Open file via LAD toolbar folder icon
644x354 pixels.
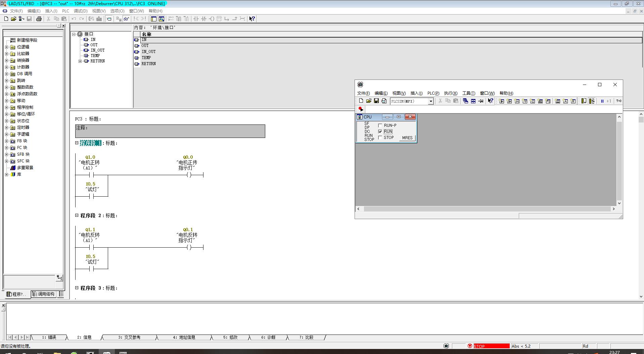(x=13, y=19)
